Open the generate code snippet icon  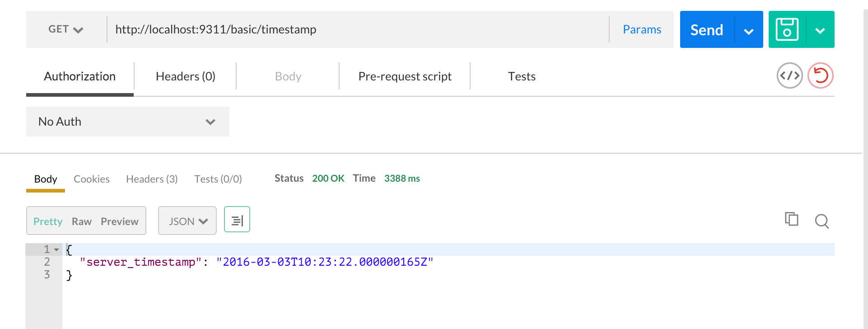pos(789,75)
